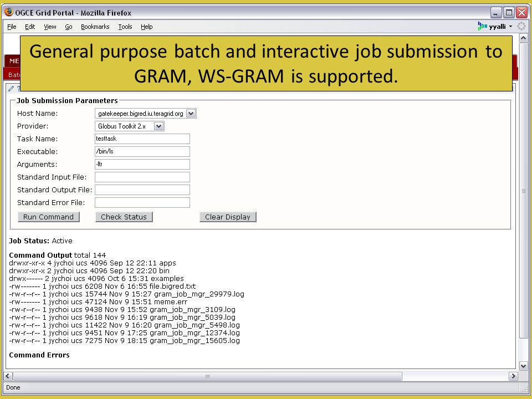This screenshot has height=399, width=532.
Task: Open the Help menu
Action: pos(146,27)
